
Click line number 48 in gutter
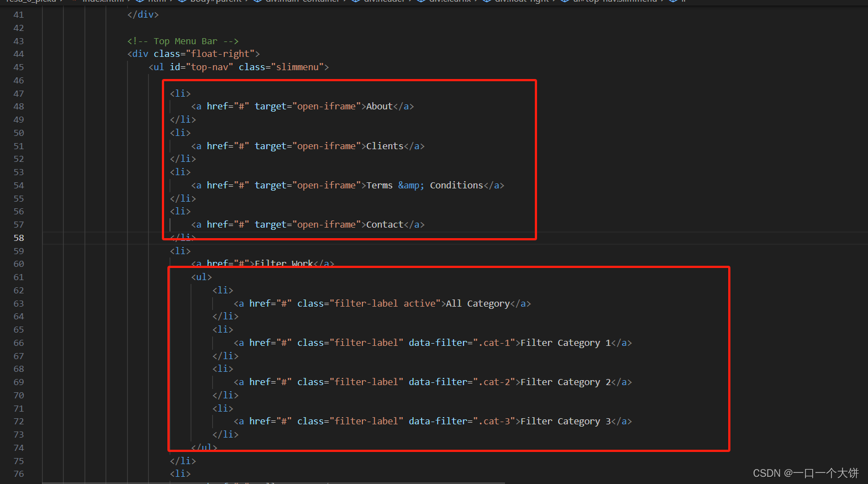tap(19, 106)
